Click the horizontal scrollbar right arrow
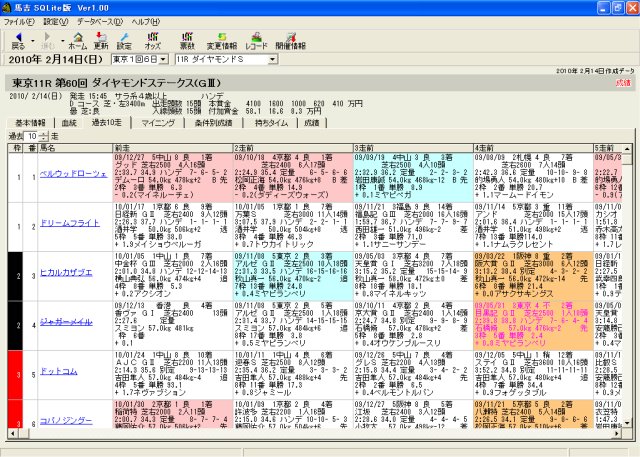Screen dimensions: 640x457 (618, 433)
